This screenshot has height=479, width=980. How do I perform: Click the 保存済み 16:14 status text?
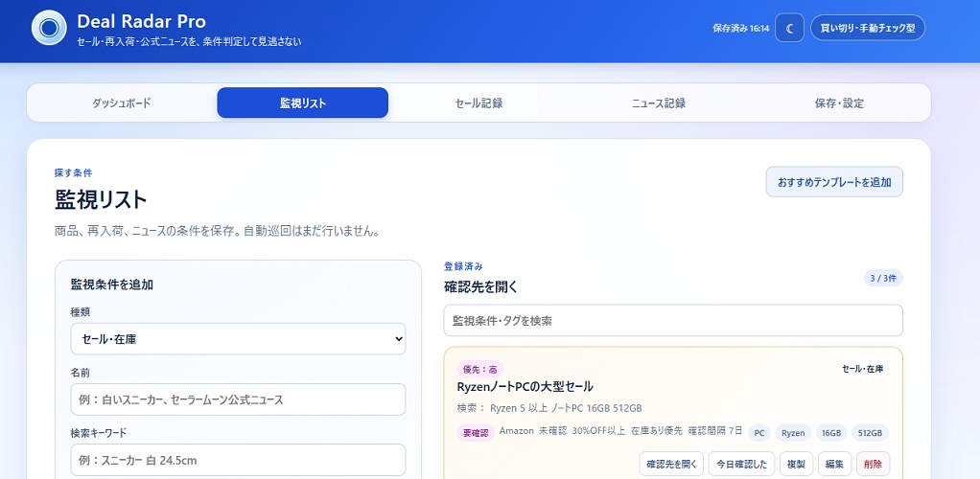click(740, 28)
